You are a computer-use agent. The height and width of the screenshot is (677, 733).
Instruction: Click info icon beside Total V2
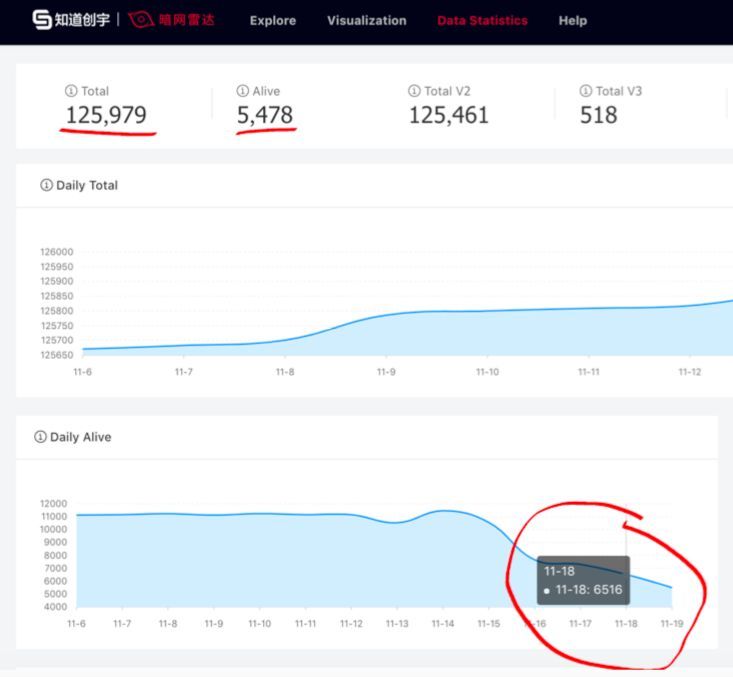tap(414, 91)
